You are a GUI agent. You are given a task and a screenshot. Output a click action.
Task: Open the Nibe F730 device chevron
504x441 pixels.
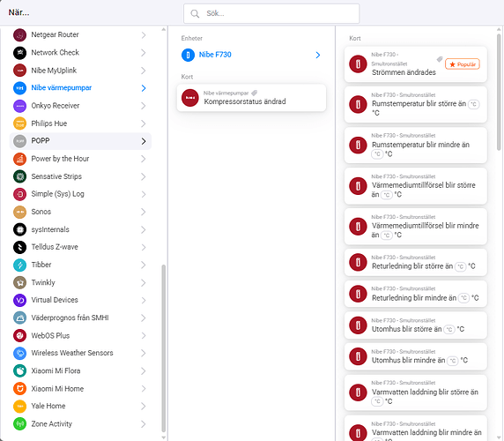click(317, 55)
